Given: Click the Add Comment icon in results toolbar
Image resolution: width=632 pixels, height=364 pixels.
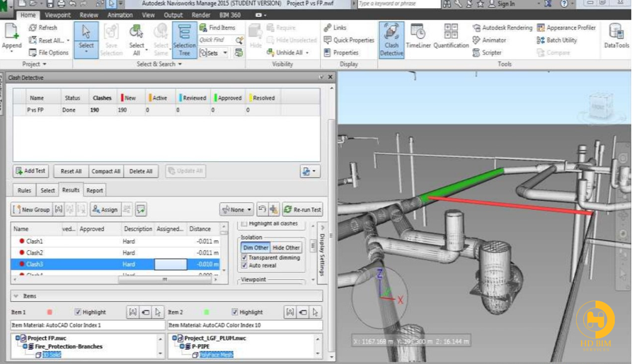Looking at the screenshot, I should pyautogui.click(x=141, y=209).
